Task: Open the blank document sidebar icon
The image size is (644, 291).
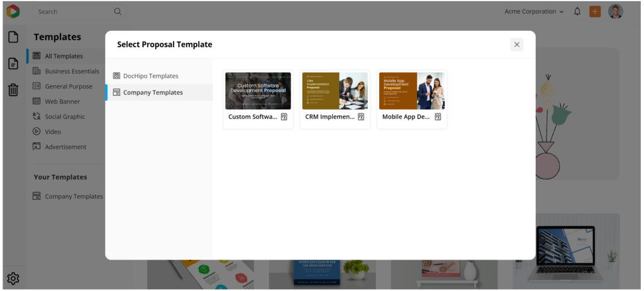Action: pos(13,37)
